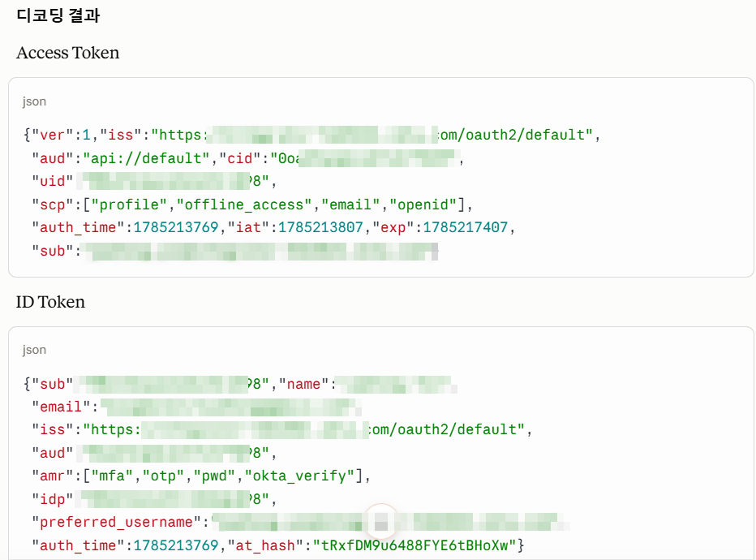The width and height of the screenshot is (756, 560).
Task: Click the "idp" key in ID Token
Action: point(53,499)
